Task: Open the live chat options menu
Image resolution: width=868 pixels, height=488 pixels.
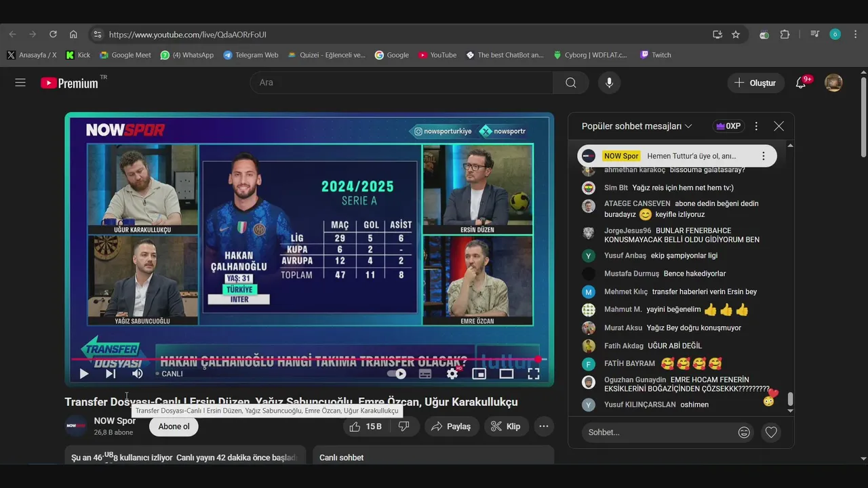Action: [x=756, y=126]
